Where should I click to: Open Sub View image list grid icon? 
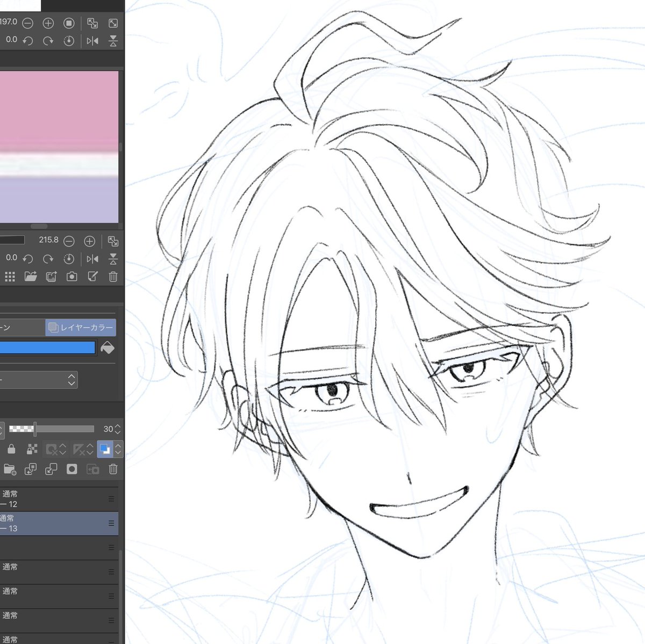pos(10,277)
